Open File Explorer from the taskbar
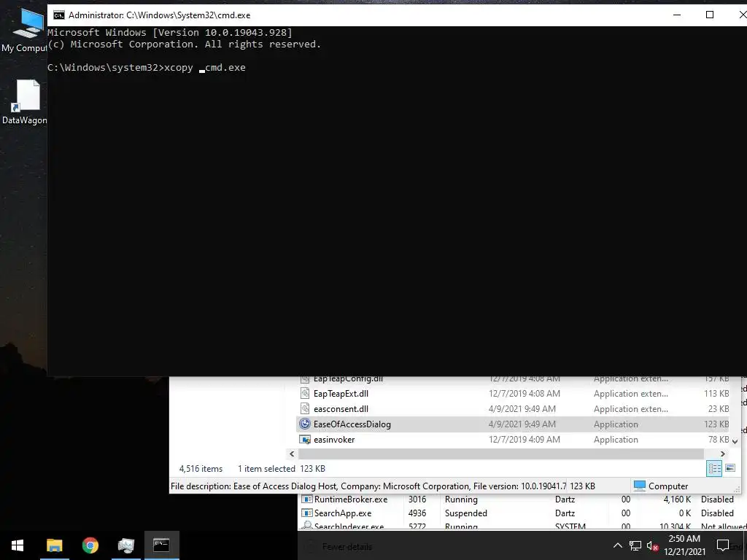This screenshot has height=560, width=747. pos(54,545)
